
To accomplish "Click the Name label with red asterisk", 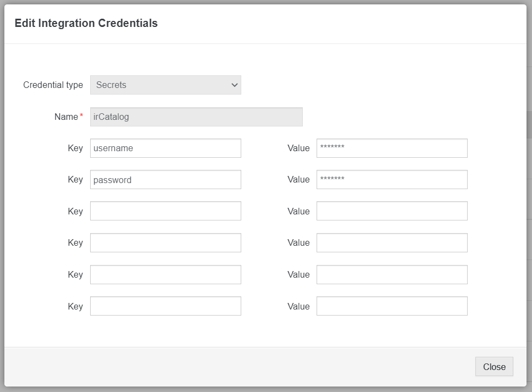I will point(66,117).
